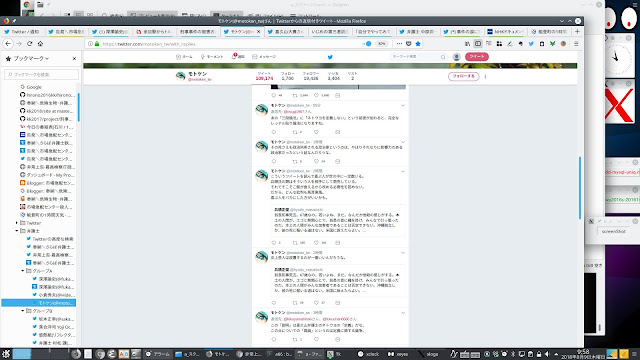
Task: Click the green padlock site security icon
Action: tap(97, 44)
